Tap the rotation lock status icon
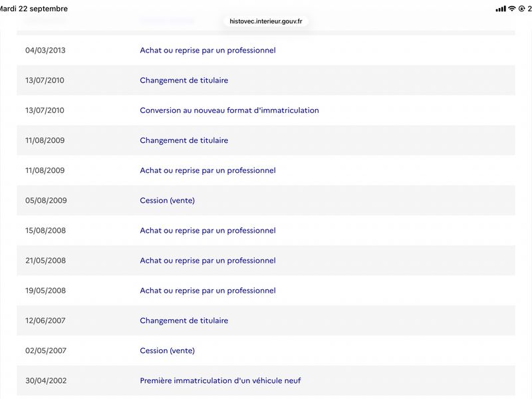The width and height of the screenshot is (532, 399). [x=521, y=9]
